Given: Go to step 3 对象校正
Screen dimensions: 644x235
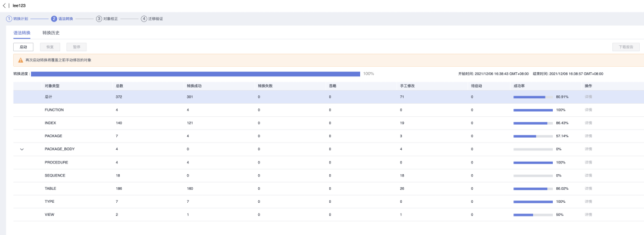Looking at the screenshot, I should click(107, 19).
